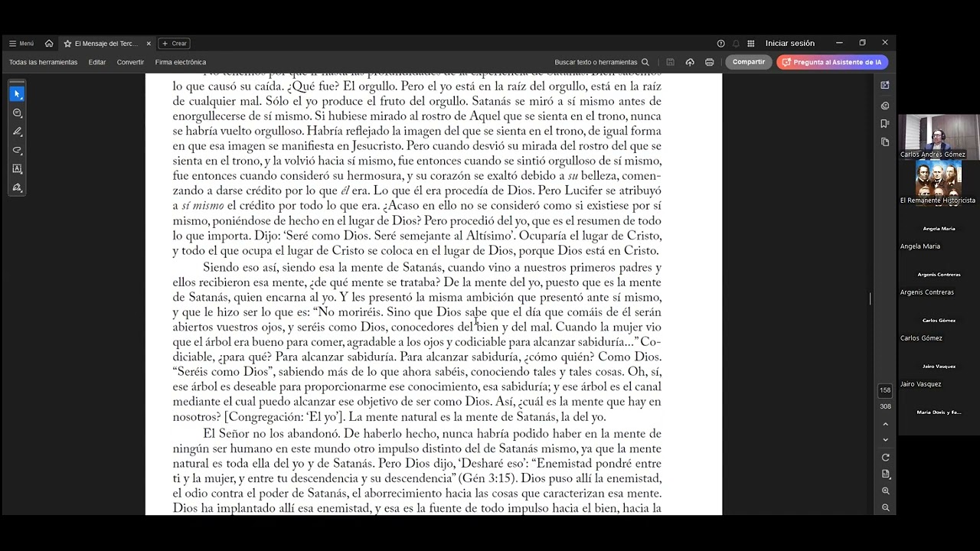Select the arrow selection tool
This screenshot has height=551, width=980.
pyautogui.click(x=17, y=93)
